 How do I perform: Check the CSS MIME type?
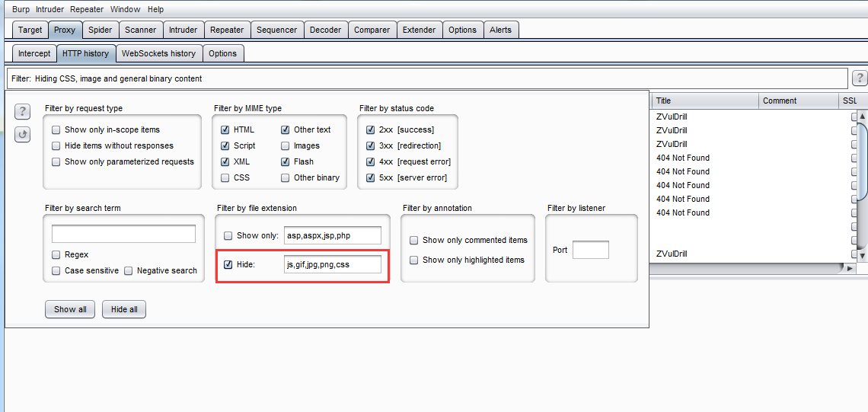225,177
